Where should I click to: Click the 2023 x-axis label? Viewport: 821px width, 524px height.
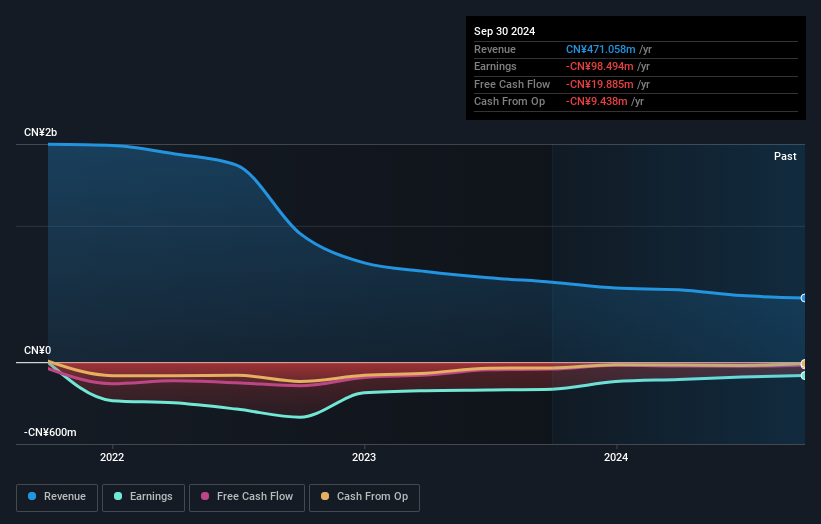point(364,457)
